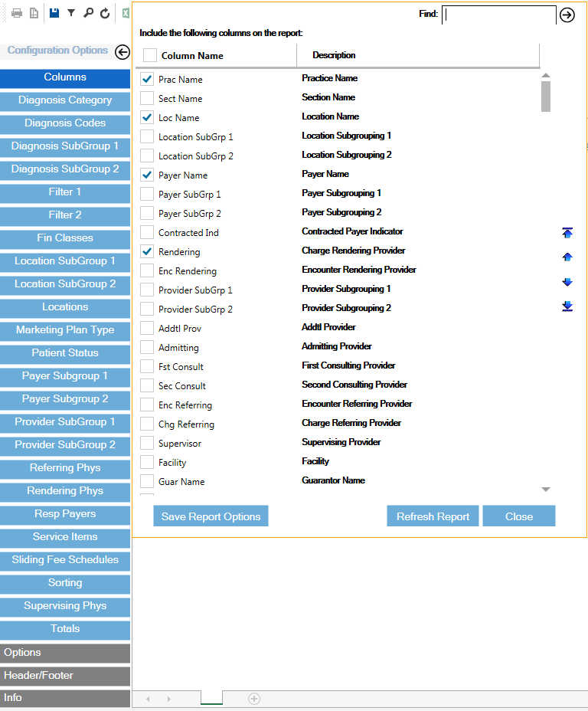Open Marketing Plan Type option
588x711 pixels.
coord(65,330)
